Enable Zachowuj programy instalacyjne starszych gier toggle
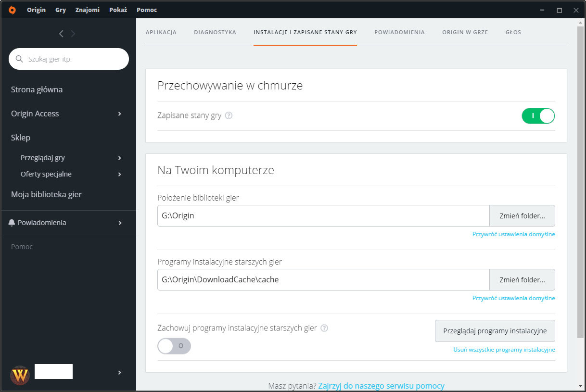Viewport: 586px width, 392px height. point(174,346)
